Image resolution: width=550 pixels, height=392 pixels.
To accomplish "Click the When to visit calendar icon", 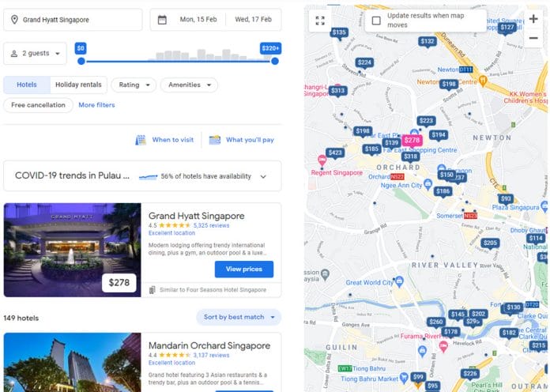I will 141,140.
